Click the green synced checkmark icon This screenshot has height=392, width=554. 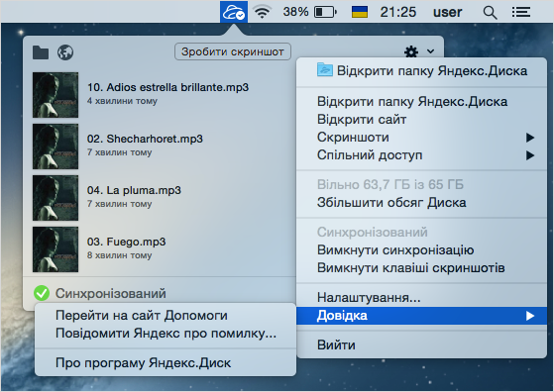coord(42,293)
